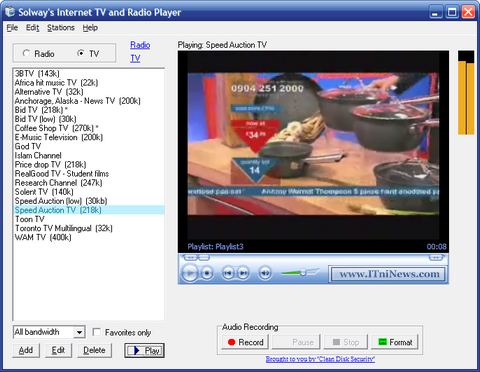Click the player seek bar

click(313, 258)
